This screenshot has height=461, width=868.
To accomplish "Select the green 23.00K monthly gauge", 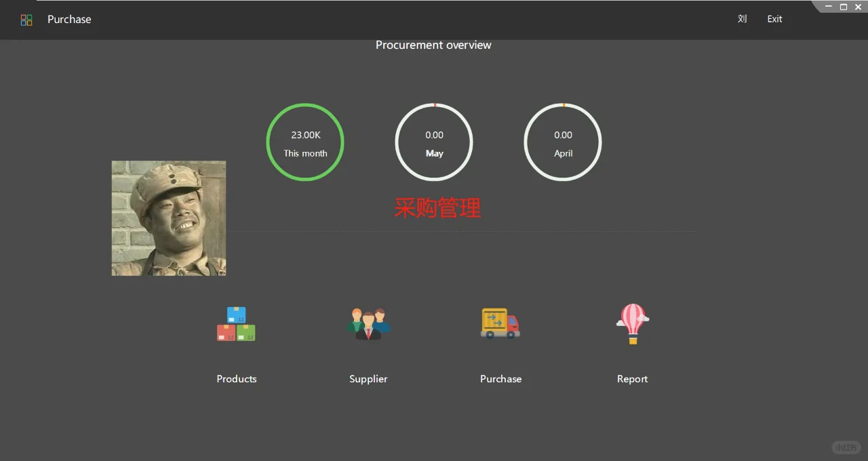I will 305,142.
